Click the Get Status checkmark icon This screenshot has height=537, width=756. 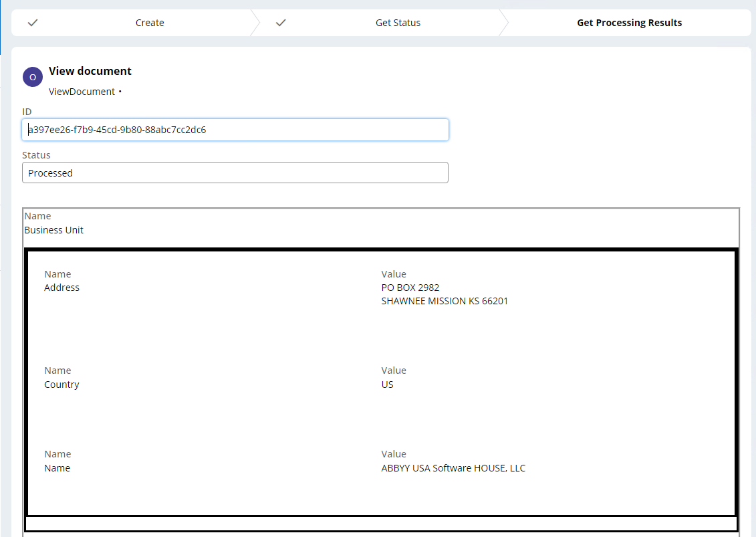(x=281, y=22)
